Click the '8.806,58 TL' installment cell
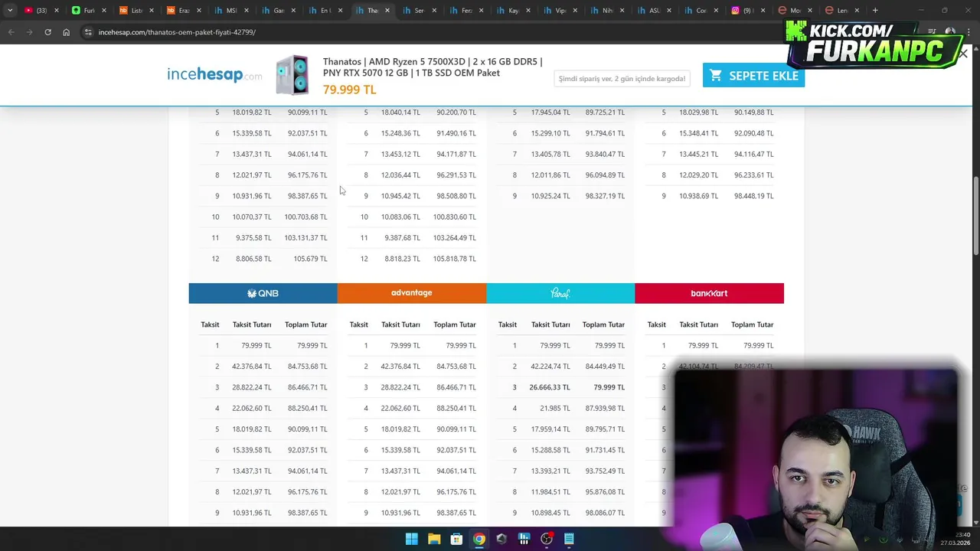 coord(253,259)
